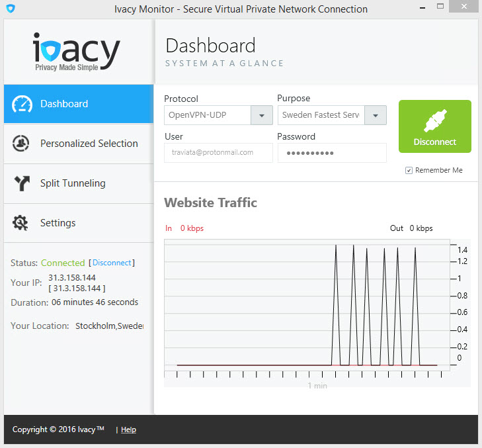
Task: Click the duration 06 minutes 46 seconds
Action: pos(95,302)
